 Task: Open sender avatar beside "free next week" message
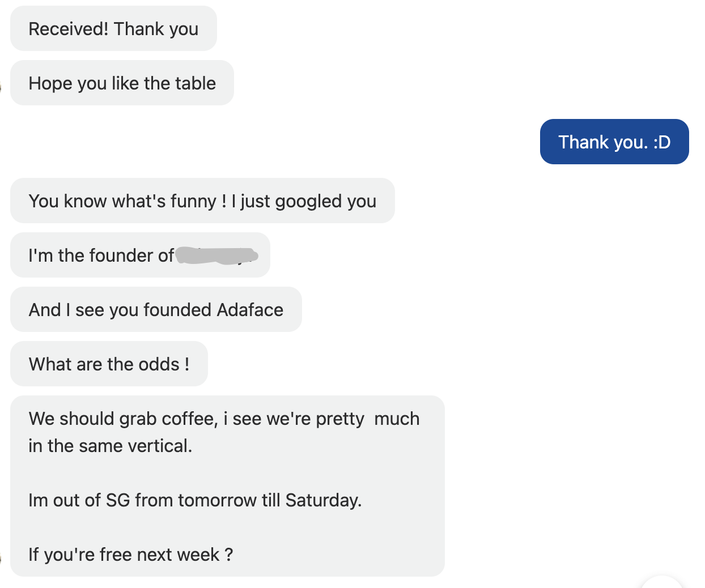click(1, 558)
